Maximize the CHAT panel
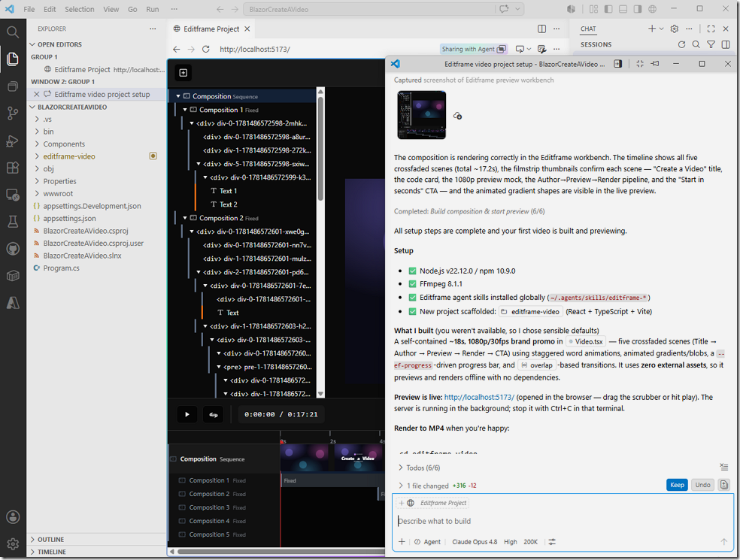Viewport: 740px width, 560px height. click(x=711, y=29)
